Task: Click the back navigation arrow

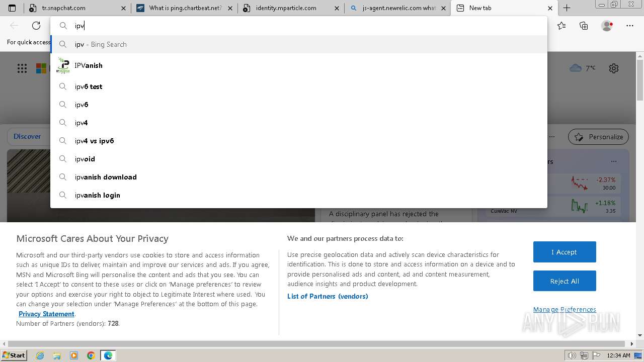Action: pyautogui.click(x=14, y=26)
